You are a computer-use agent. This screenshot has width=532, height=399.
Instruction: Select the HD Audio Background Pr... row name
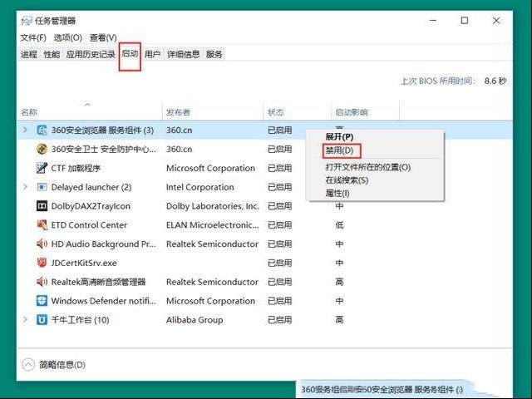click(x=103, y=244)
